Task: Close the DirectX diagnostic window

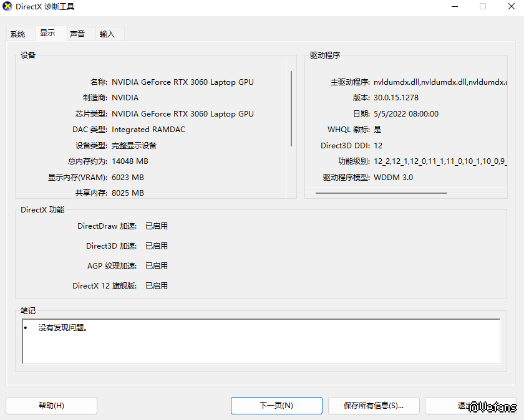Action: point(512,6)
